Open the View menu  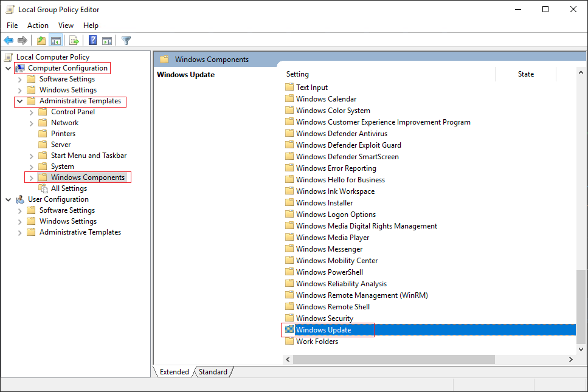click(x=66, y=26)
